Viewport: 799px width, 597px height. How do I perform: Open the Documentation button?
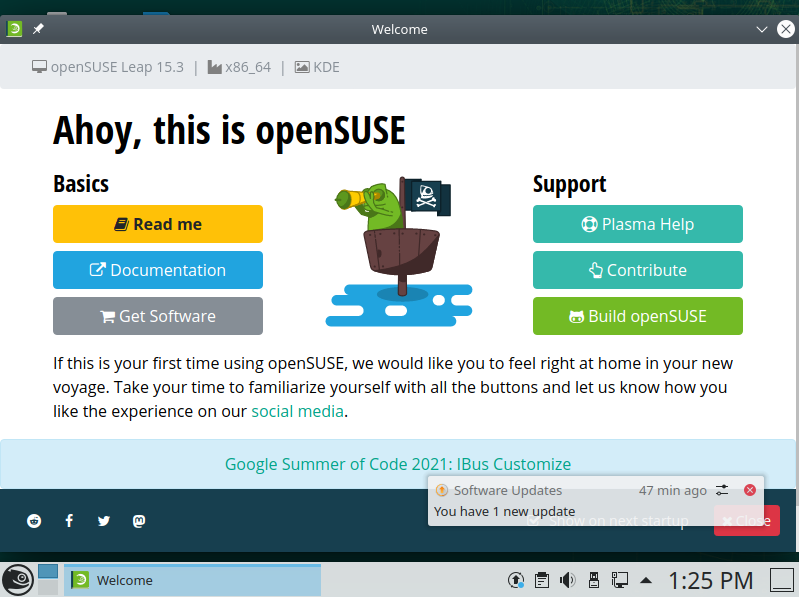(x=158, y=270)
